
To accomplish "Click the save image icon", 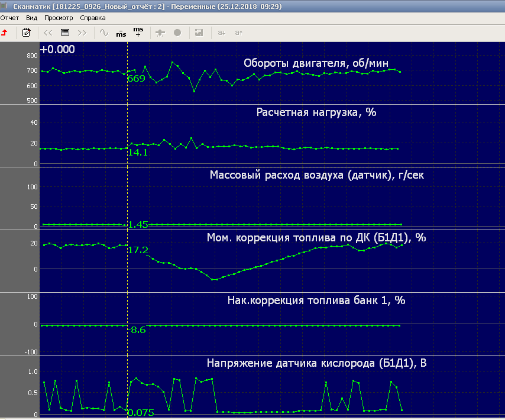I will 199,33.
